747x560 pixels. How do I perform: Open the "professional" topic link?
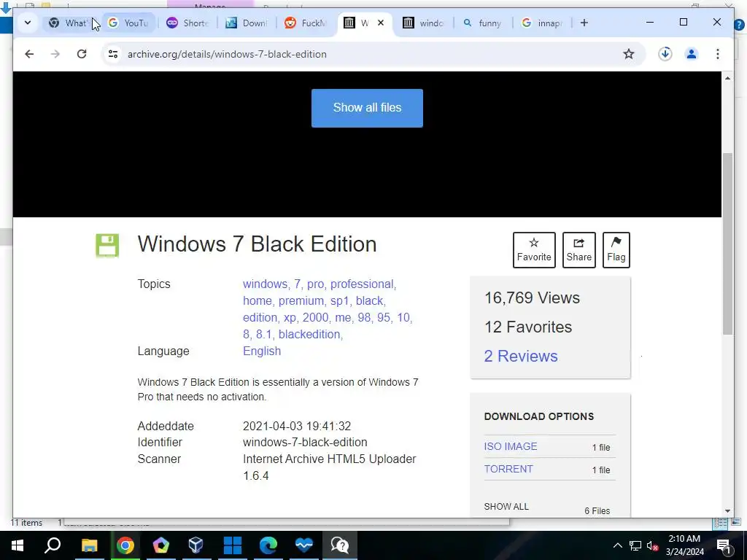(362, 284)
